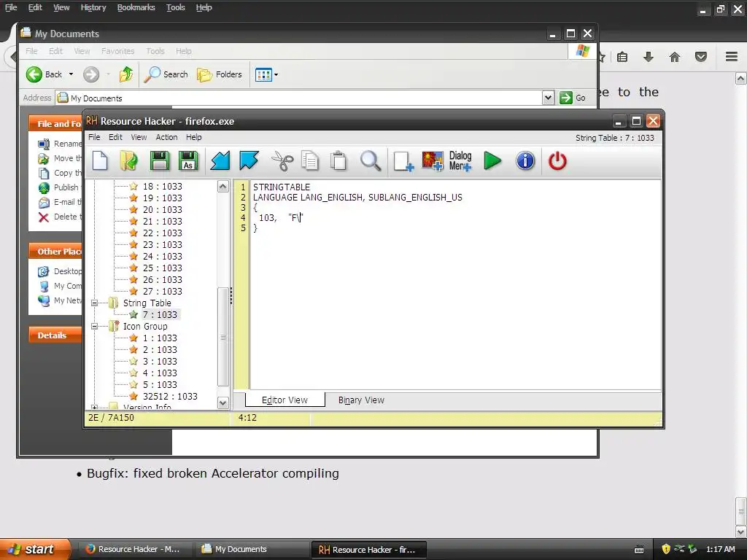
Task: Open the blue info icon
Action: coord(525,161)
